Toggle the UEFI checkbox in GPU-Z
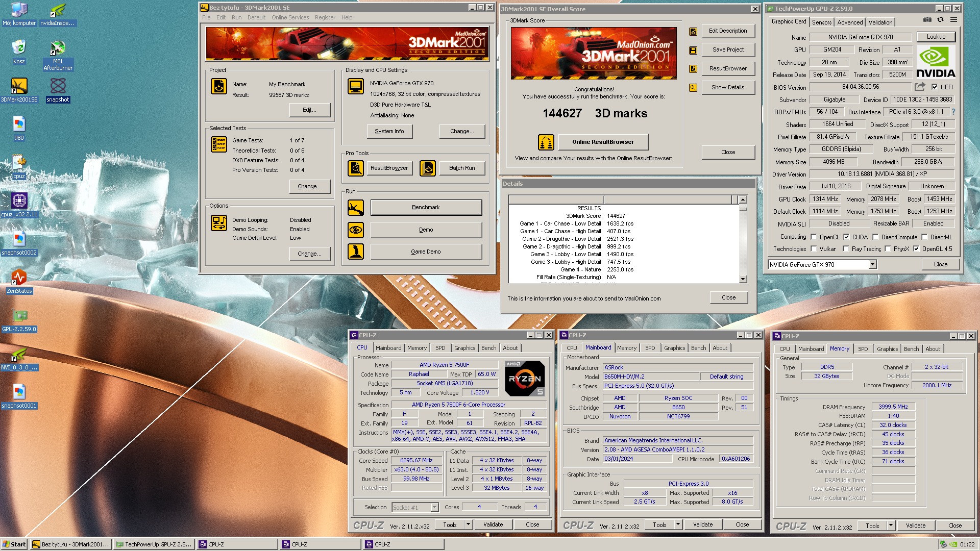Image resolution: width=980 pixels, height=551 pixels. 935,87
